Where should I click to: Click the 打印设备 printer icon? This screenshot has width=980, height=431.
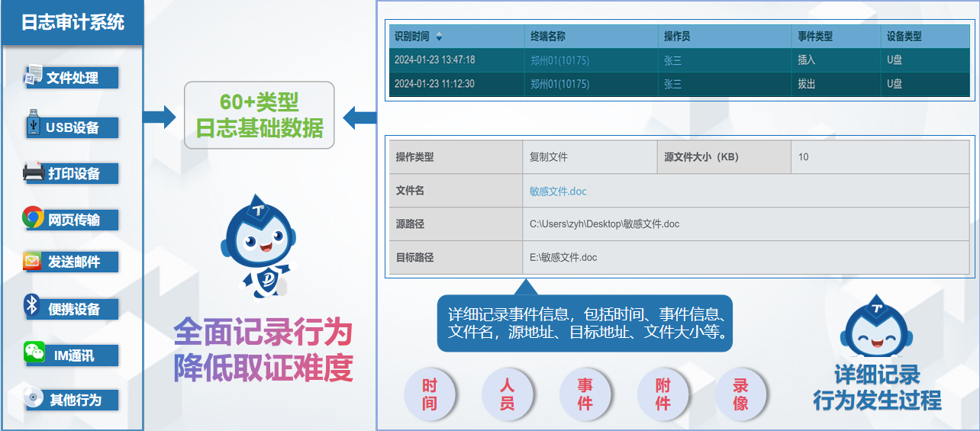[x=34, y=172]
